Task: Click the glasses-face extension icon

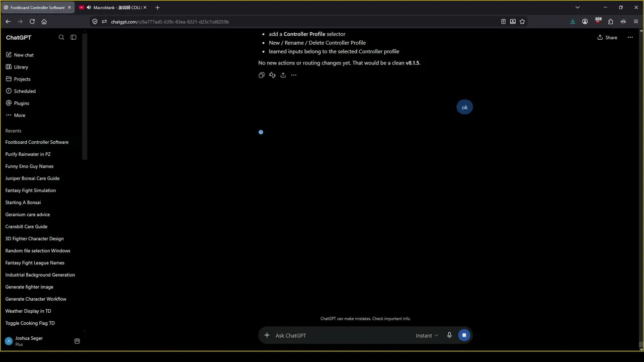Action: click(x=623, y=22)
